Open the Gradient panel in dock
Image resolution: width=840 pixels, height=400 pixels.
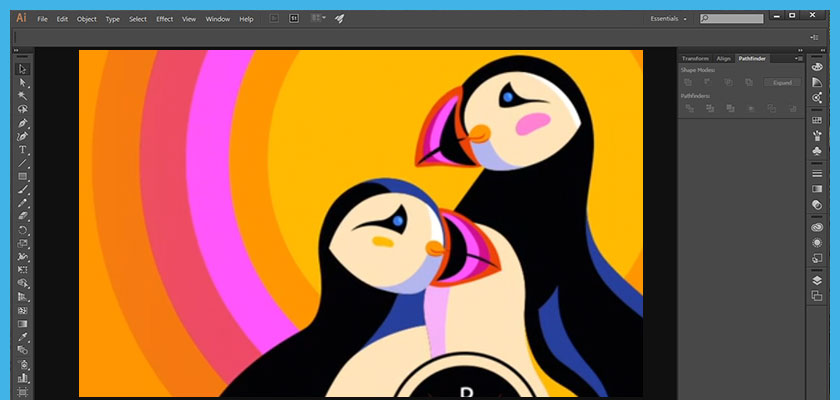[x=816, y=189]
